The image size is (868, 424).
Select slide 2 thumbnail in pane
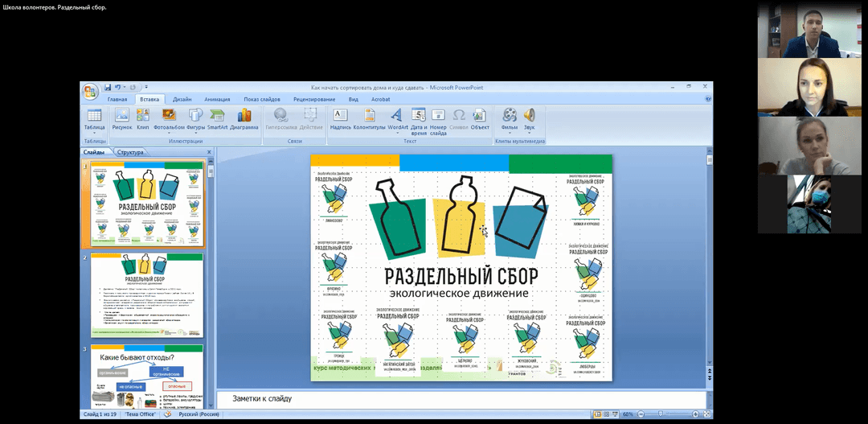click(x=147, y=294)
